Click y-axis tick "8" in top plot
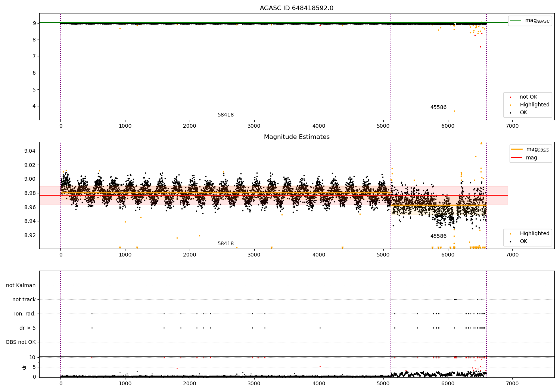The image size is (560, 392). click(x=34, y=40)
